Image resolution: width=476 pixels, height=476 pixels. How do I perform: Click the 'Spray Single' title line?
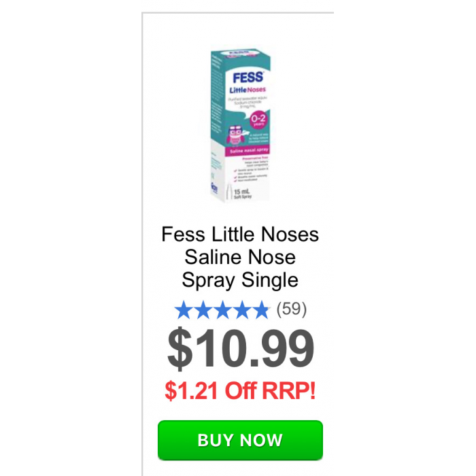[240, 280]
